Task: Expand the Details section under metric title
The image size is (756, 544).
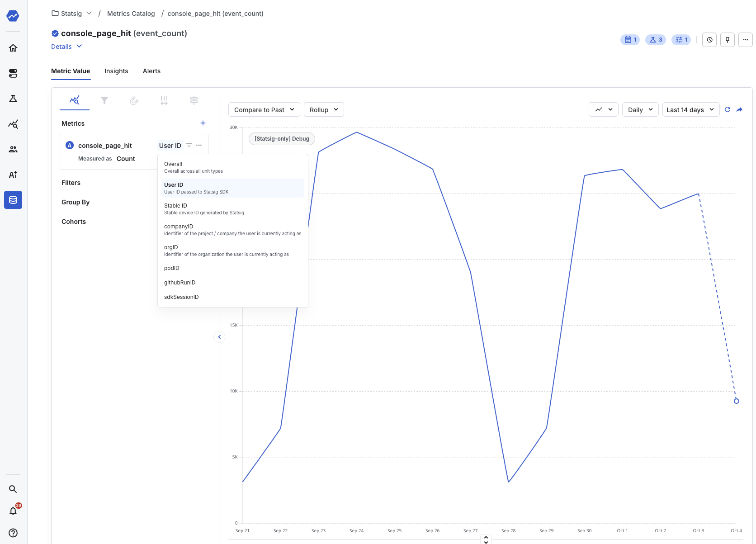Action: tap(66, 46)
